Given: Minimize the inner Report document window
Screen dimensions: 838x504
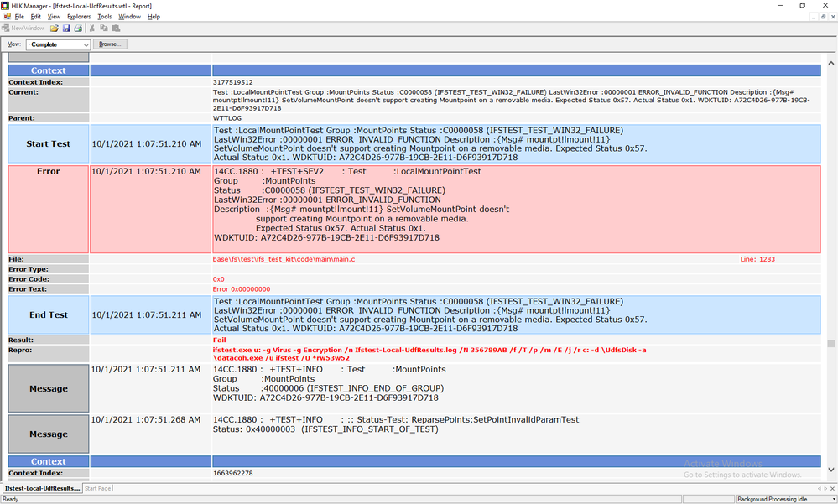Looking at the screenshot, I should [x=814, y=17].
